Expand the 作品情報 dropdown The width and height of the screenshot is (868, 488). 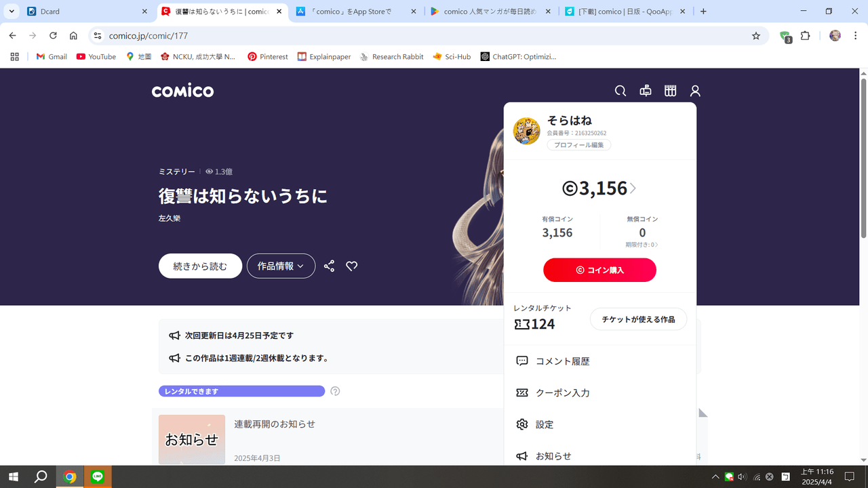[x=281, y=266]
